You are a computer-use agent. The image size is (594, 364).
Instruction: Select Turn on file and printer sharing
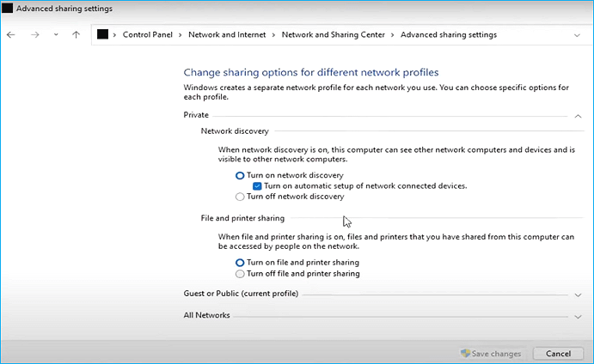pyautogui.click(x=240, y=263)
